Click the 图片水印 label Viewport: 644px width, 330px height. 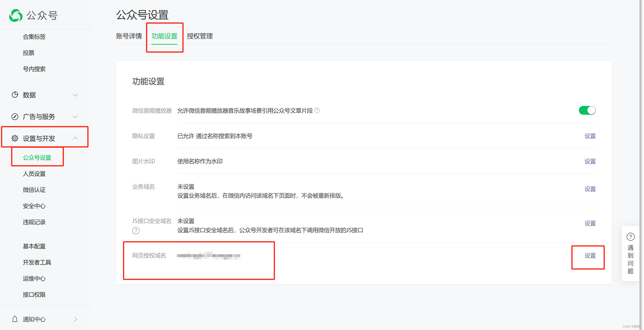[143, 161]
